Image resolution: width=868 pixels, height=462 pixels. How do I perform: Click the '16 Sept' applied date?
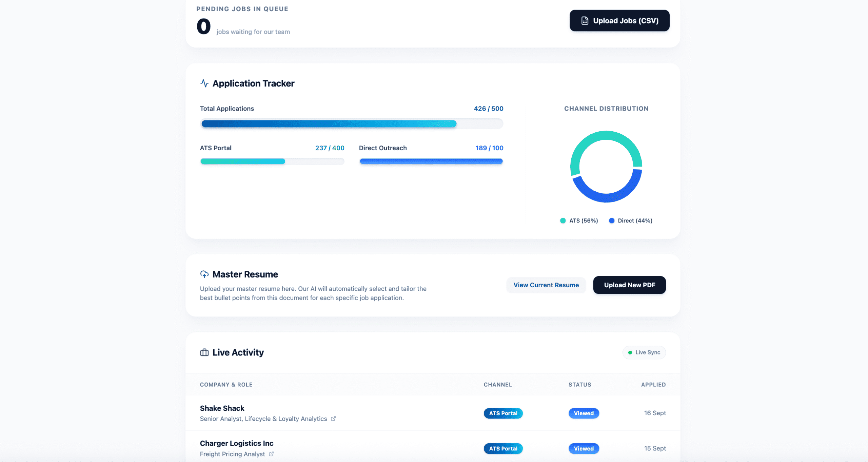655,413
